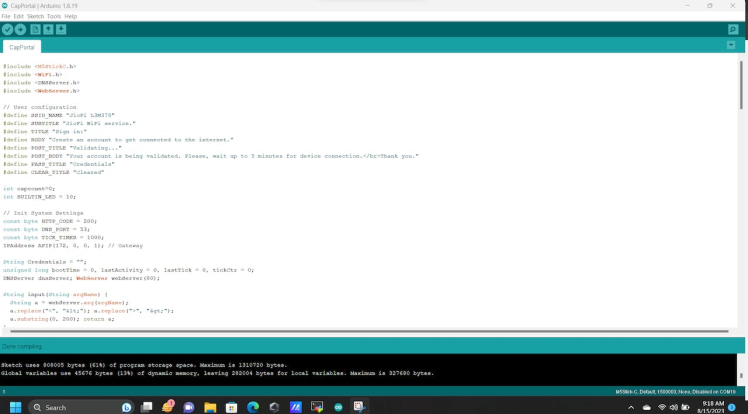Open the dark hexagon app taskbar icon
Screen dimensions: 748x414
(274, 407)
